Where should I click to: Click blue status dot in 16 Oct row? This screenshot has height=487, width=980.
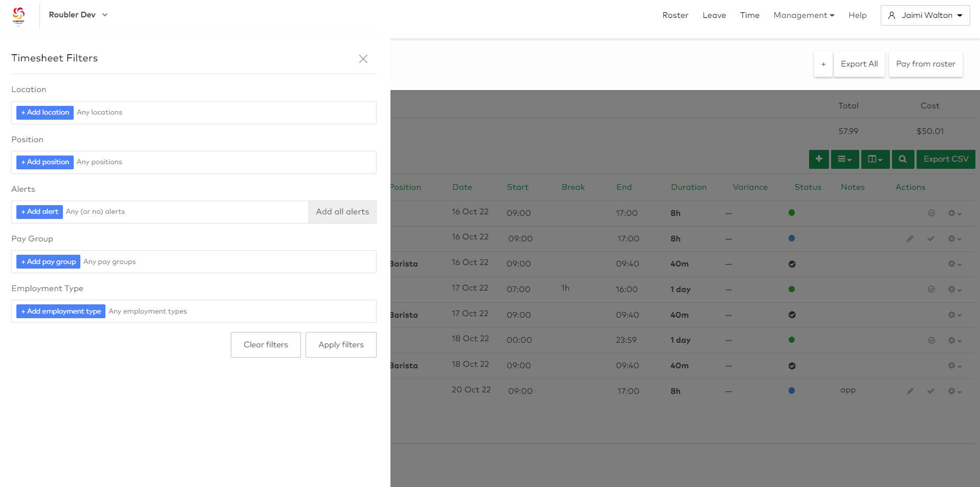(x=792, y=238)
